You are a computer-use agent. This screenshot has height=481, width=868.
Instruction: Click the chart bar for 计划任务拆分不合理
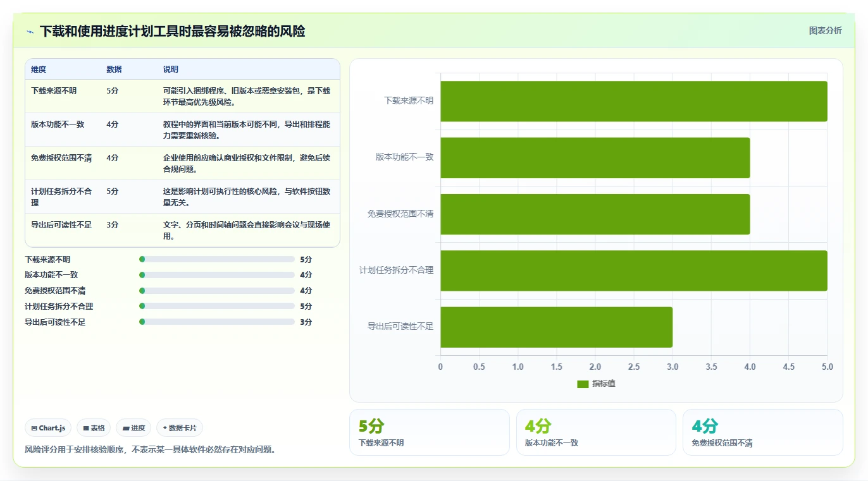click(x=634, y=271)
